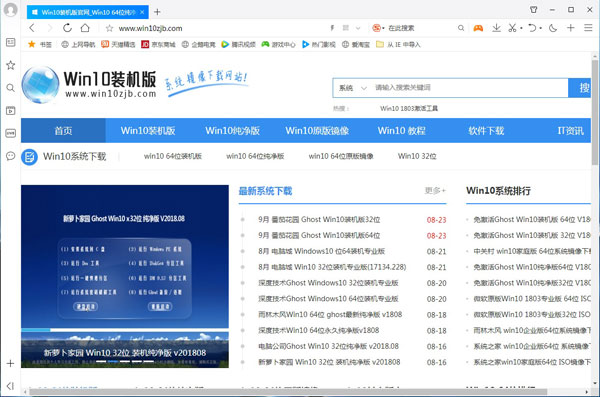600x397 pixels.
Task: Click the Win10装机版 site logo
Action: (x=89, y=85)
